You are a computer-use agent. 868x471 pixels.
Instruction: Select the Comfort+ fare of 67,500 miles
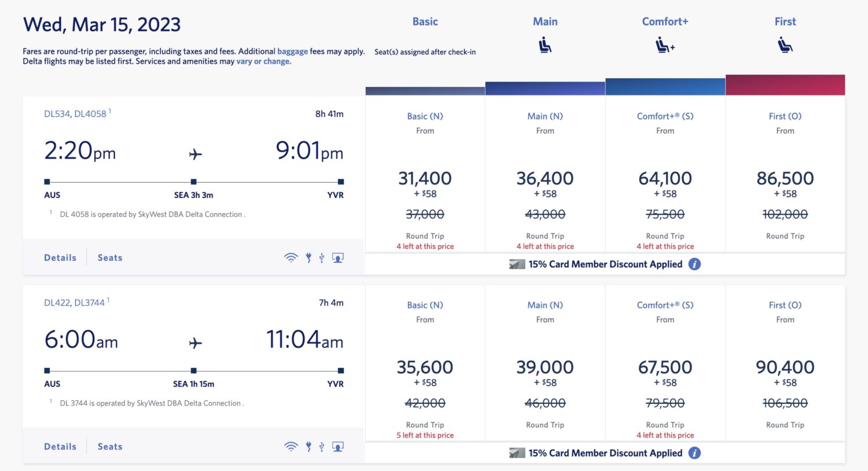664,367
